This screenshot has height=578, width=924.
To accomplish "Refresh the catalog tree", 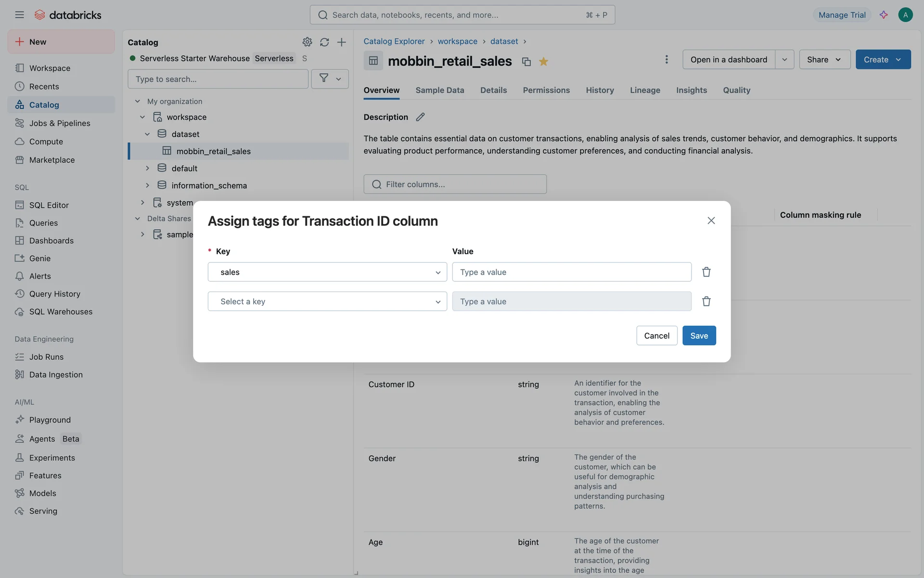I will [324, 42].
